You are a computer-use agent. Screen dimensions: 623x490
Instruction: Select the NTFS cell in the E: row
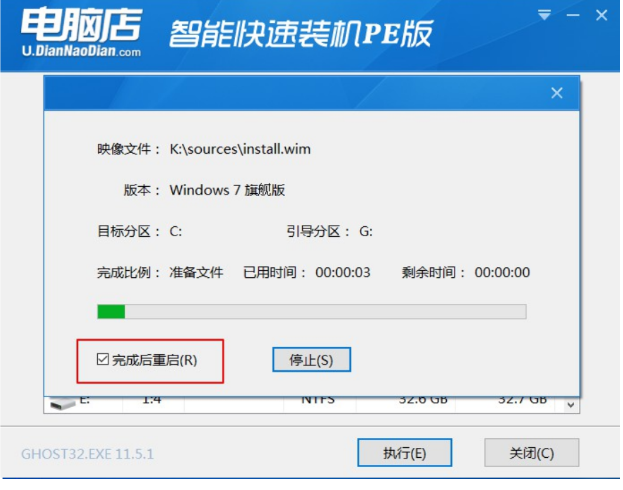(x=318, y=400)
